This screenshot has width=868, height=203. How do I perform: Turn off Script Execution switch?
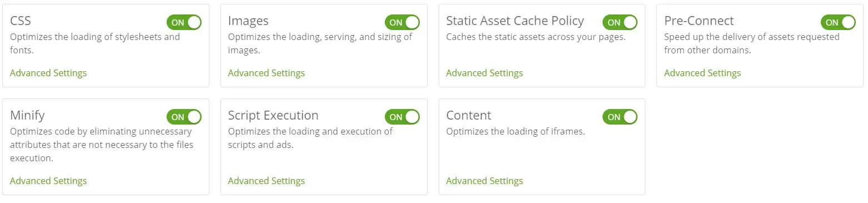pyautogui.click(x=402, y=117)
